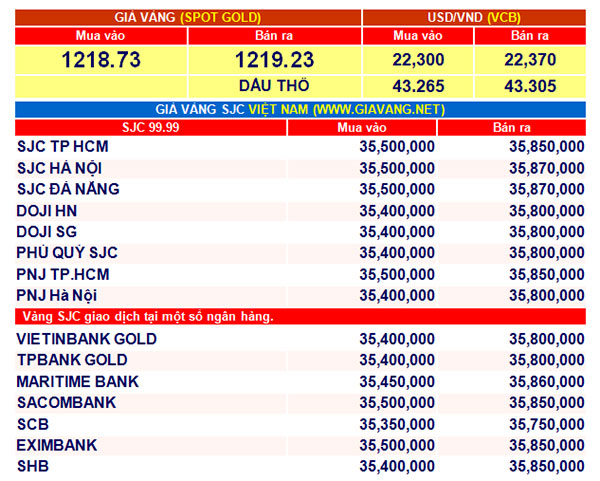This screenshot has height=481, width=600.
Task: Click DOJI HN sell price 35,800,000
Action: [x=547, y=211]
